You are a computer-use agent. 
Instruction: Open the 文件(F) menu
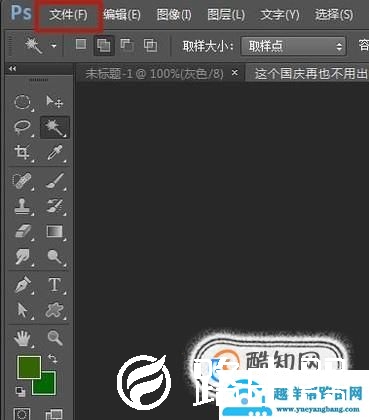pyautogui.click(x=68, y=15)
